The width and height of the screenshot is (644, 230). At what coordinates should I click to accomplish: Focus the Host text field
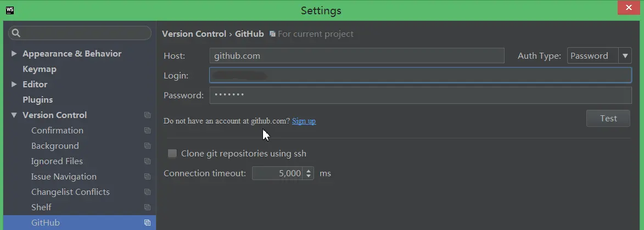click(357, 55)
